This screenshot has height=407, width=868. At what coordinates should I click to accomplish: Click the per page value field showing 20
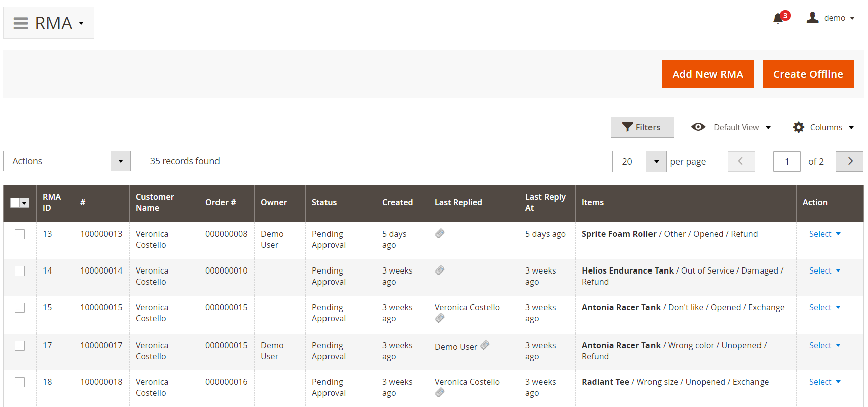629,161
